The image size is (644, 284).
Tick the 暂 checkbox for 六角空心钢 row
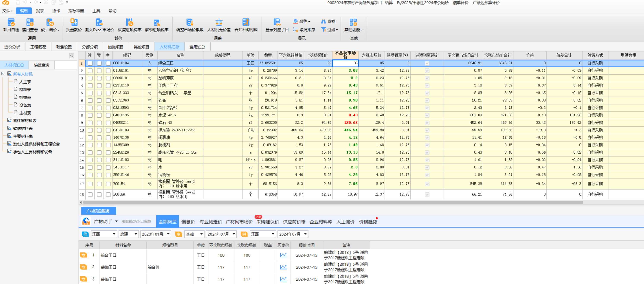(99, 71)
